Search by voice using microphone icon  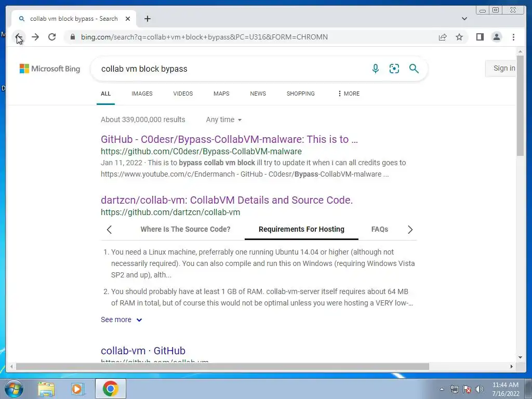(375, 69)
